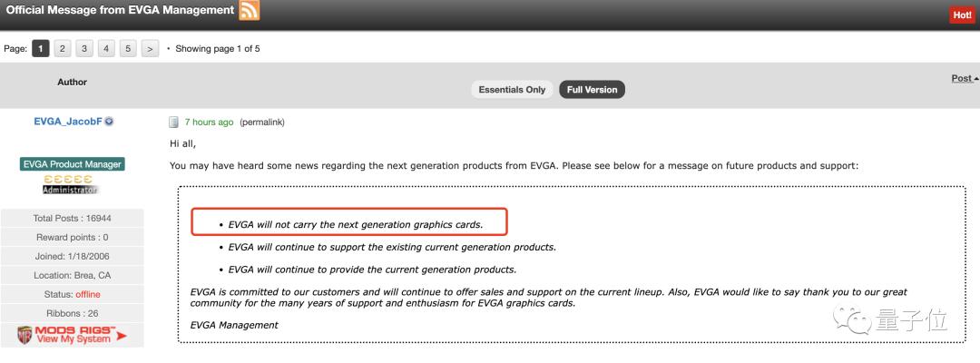Go to next page with arrow button
980x363 pixels.
click(151, 48)
